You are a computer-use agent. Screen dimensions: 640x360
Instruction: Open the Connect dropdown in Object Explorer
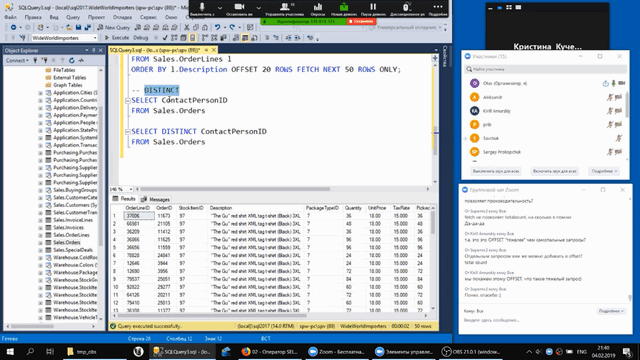17,60
